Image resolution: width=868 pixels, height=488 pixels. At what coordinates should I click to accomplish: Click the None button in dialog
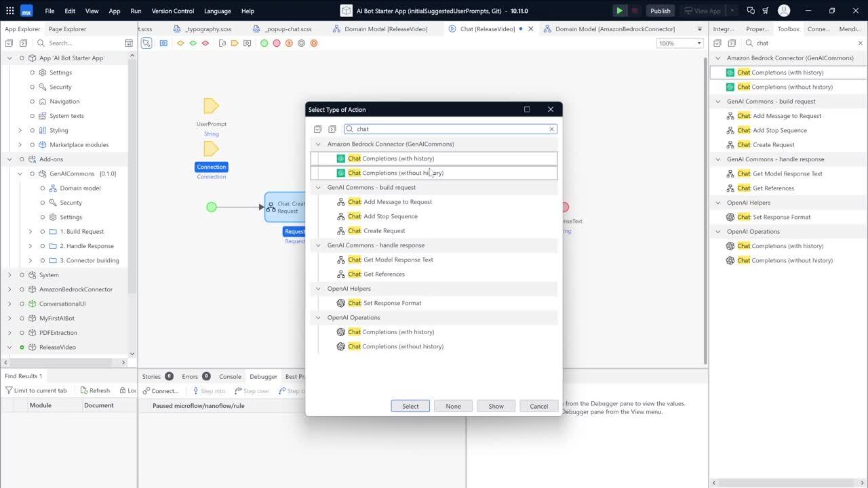click(453, 406)
